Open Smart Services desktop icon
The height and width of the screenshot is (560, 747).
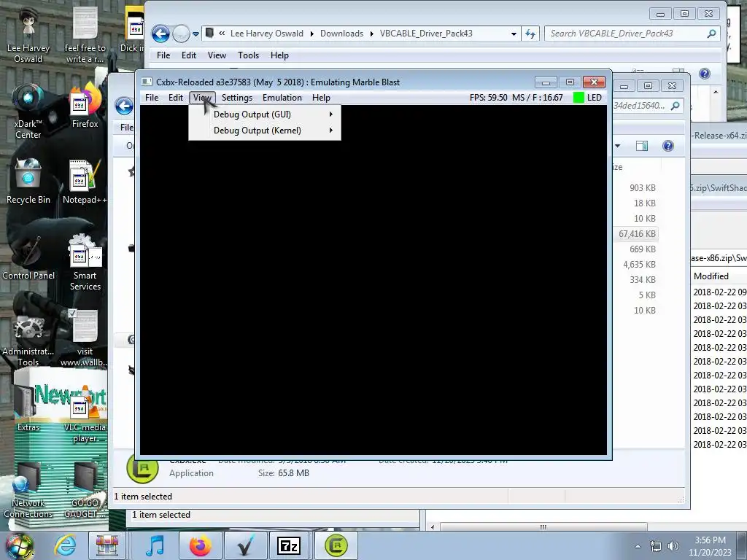85,262
